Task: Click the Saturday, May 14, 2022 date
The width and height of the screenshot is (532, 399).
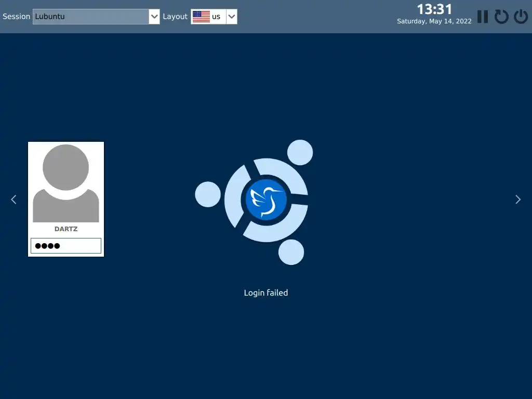Action: (x=434, y=21)
